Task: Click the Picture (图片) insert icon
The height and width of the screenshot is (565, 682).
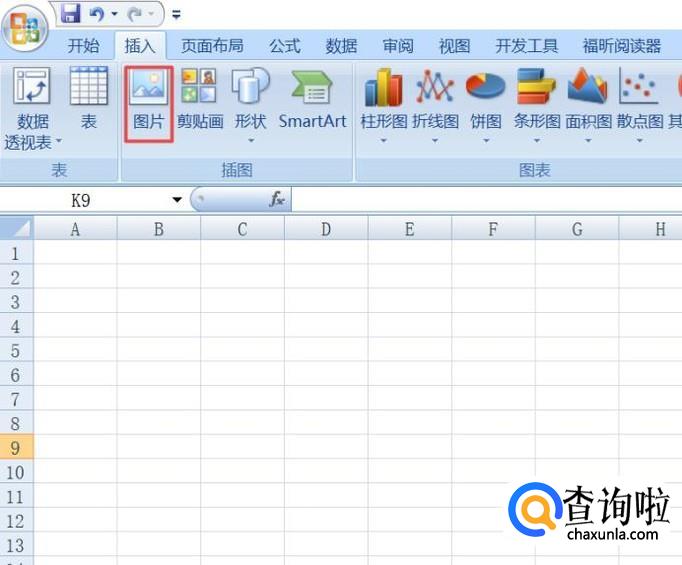Action: pos(148,102)
